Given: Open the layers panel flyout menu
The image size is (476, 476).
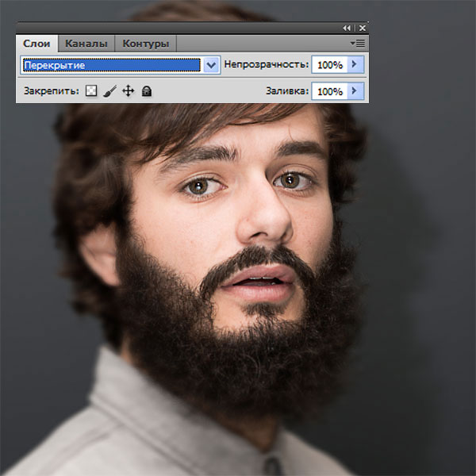Looking at the screenshot, I should [358, 44].
